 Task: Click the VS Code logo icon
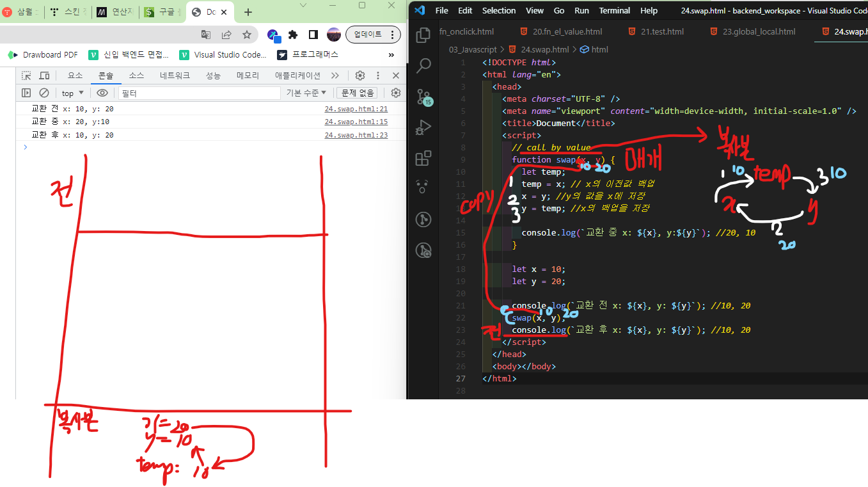(x=420, y=10)
